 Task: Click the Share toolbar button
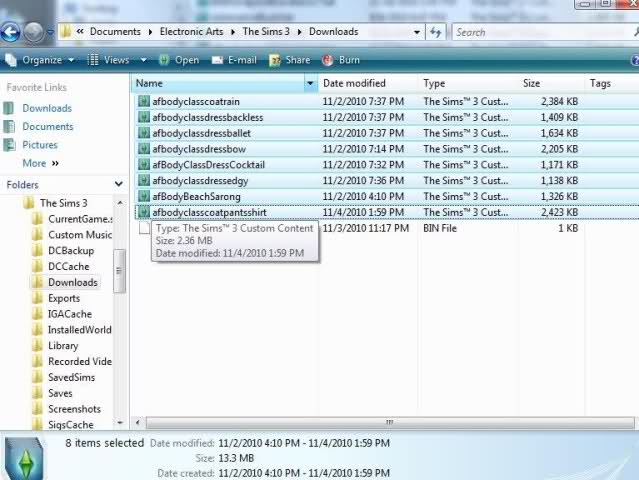tap(289, 60)
